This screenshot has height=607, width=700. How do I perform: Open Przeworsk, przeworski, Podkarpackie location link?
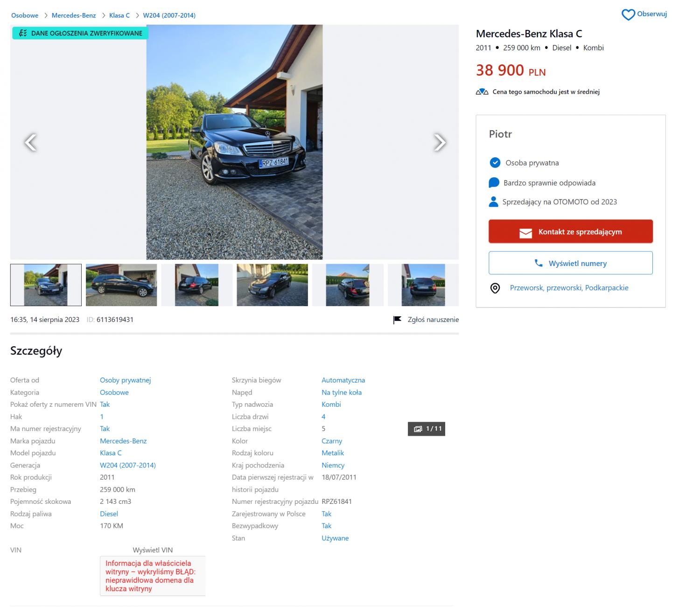pos(569,288)
